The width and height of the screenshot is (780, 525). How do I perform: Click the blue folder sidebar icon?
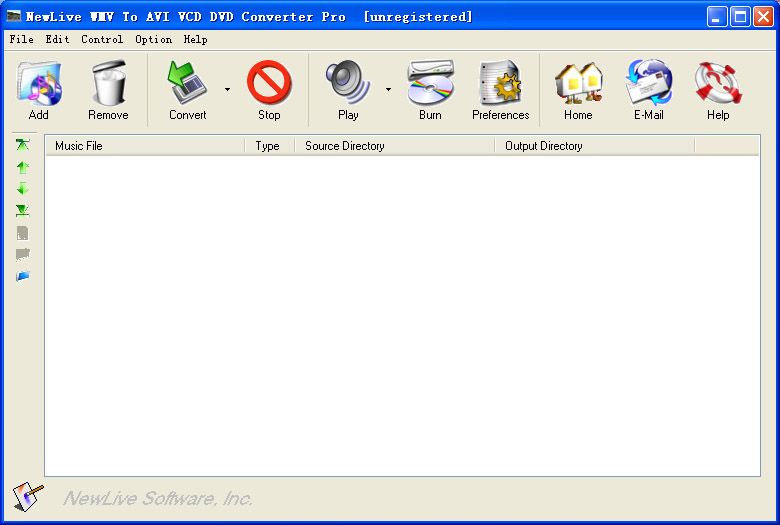[x=22, y=276]
